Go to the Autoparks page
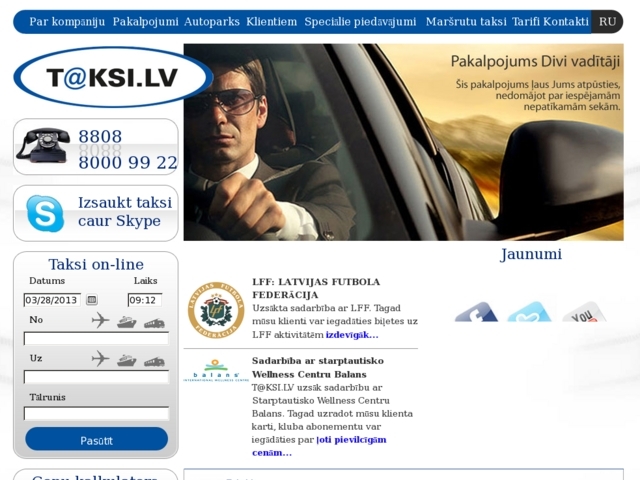Screen dimensions: 640x480 pos(212,22)
